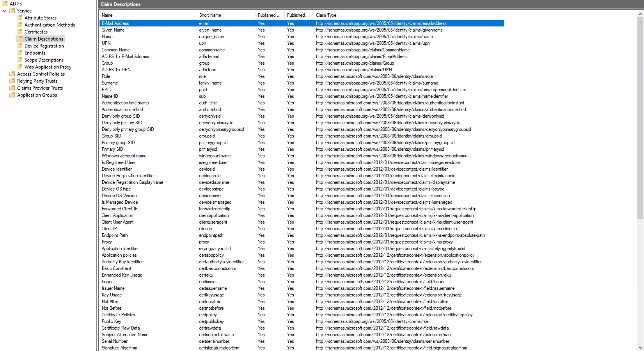Sort by the Claim Type column header
The width and height of the screenshot is (644, 351).
point(409,15)
